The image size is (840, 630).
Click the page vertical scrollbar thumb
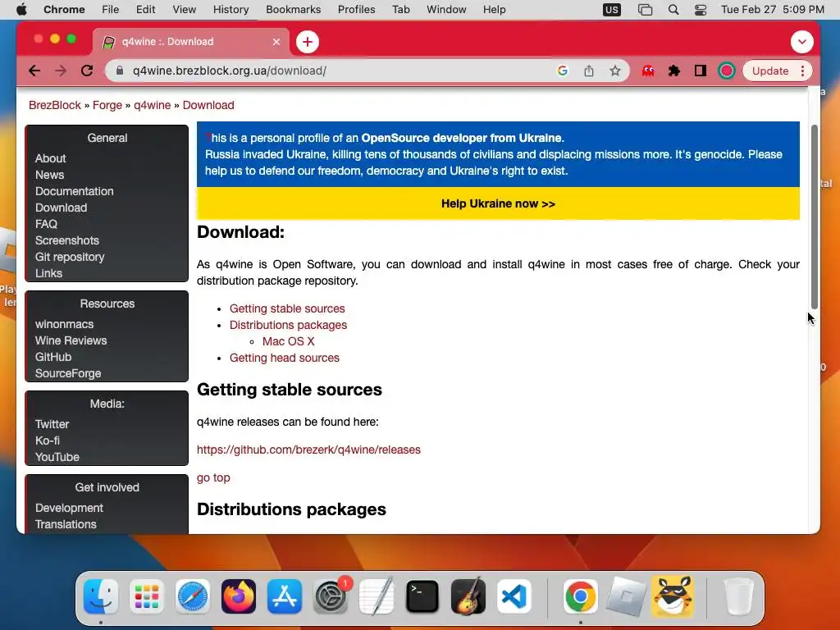click(815, 217)
